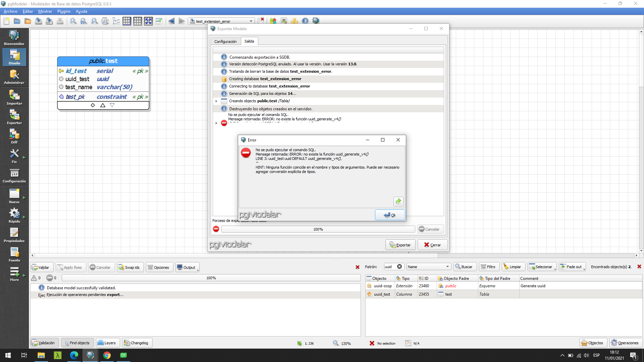Screen dimensions: 644x362
Task: Open the test_extension_error model dropdown
Action: click(250, 21)
